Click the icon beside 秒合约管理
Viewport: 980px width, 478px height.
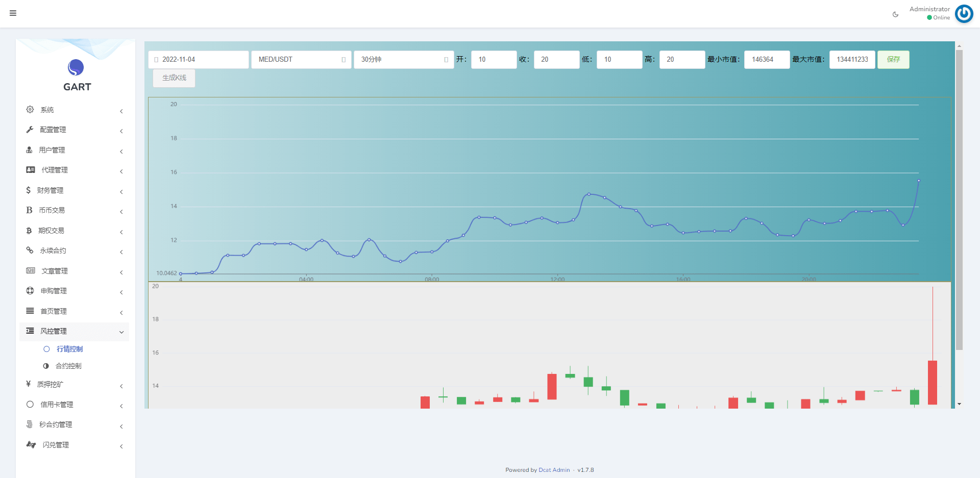coord(29,424)
